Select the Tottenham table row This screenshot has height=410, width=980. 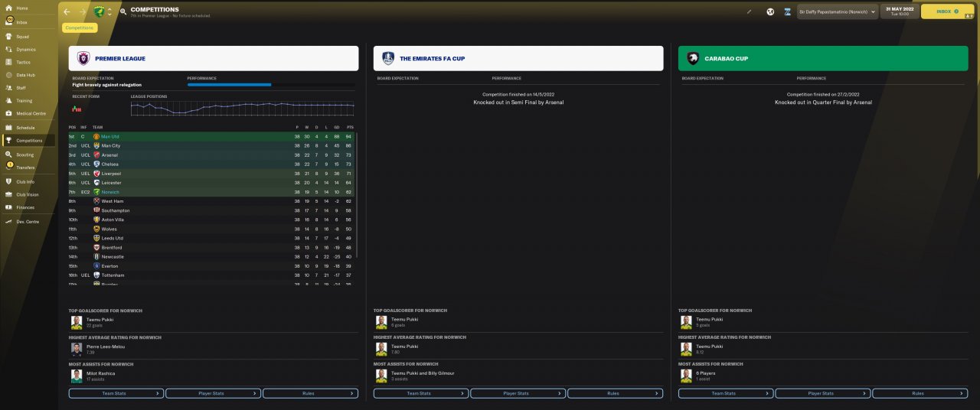click(211, 275)
